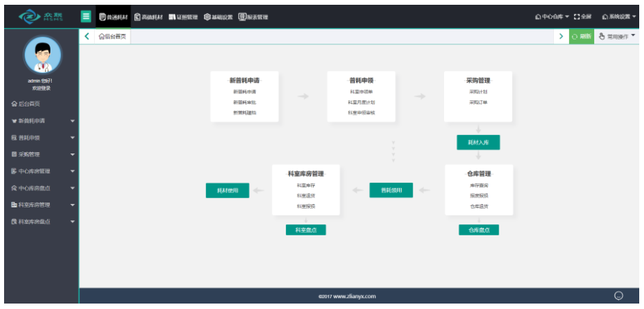Expand the 科室库房盘点 sidebar arrow
The image size is (644, 309).
point(73,222)
